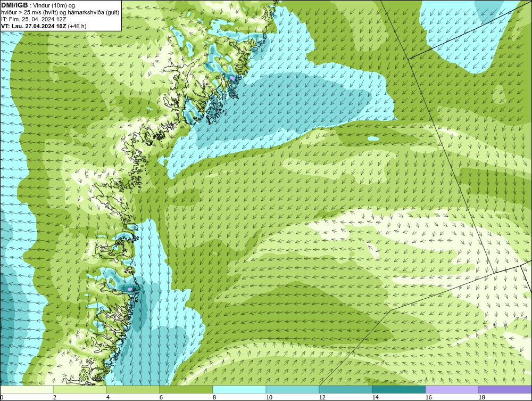Click the 'VT: Lau. 27.04.2024 10Z' valid time

(34, 26)
